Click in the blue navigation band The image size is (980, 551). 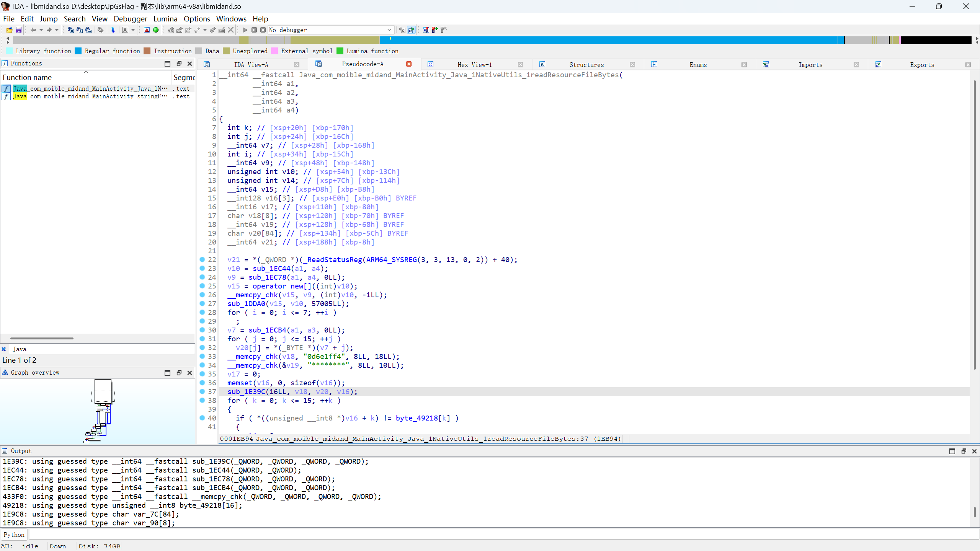[609, 40]
